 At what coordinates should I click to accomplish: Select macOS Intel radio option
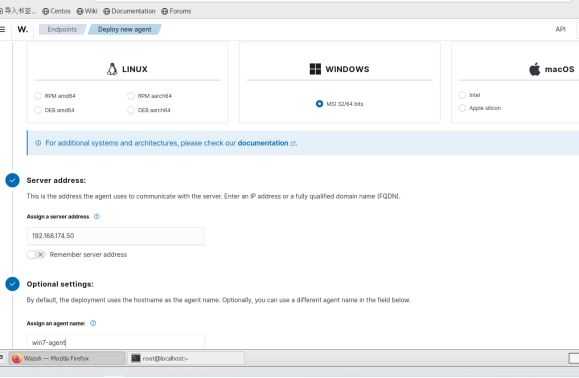tap(462, 95)
